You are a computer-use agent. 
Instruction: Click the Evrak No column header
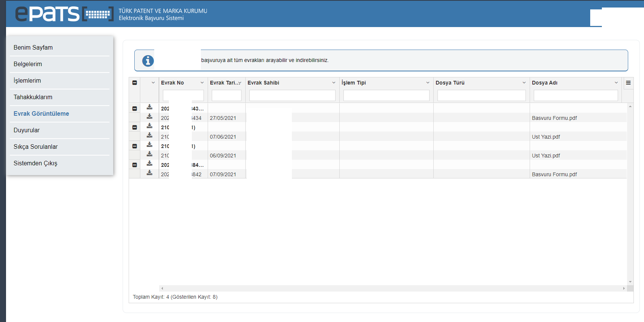pos(172,83)
